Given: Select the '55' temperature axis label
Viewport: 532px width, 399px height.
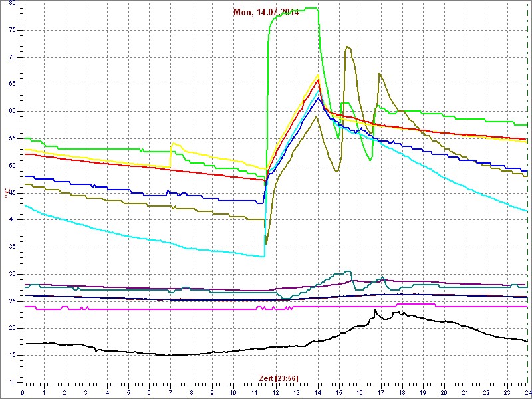Looking at the screenshot, I should coord(11,139).
